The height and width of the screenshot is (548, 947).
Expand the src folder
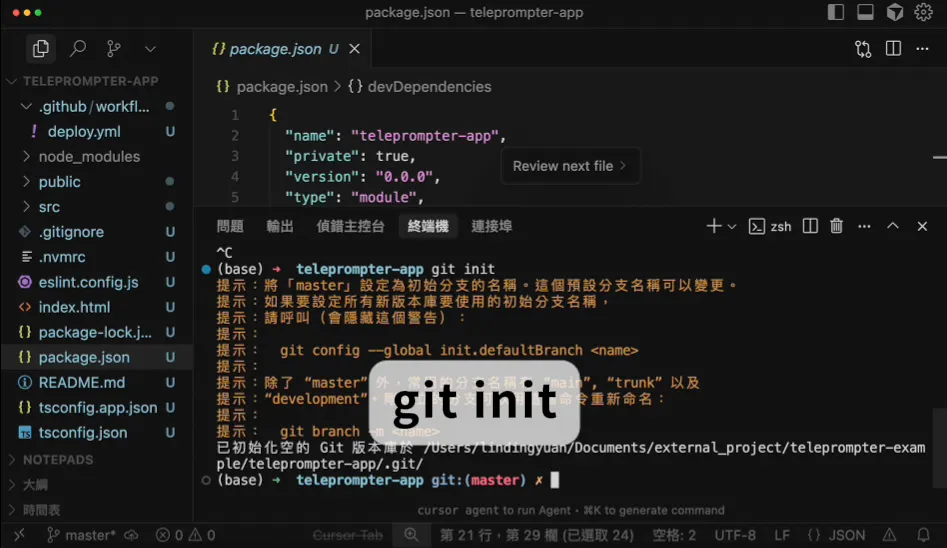click(x=50, y=207)
